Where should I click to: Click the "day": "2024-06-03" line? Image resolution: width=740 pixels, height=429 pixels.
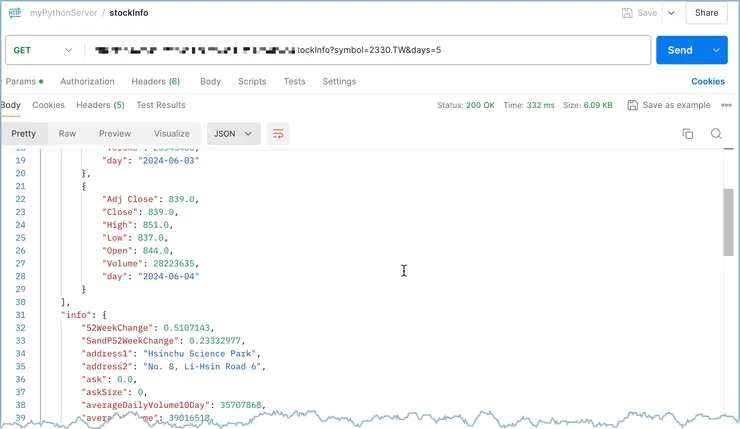(151, 160)
